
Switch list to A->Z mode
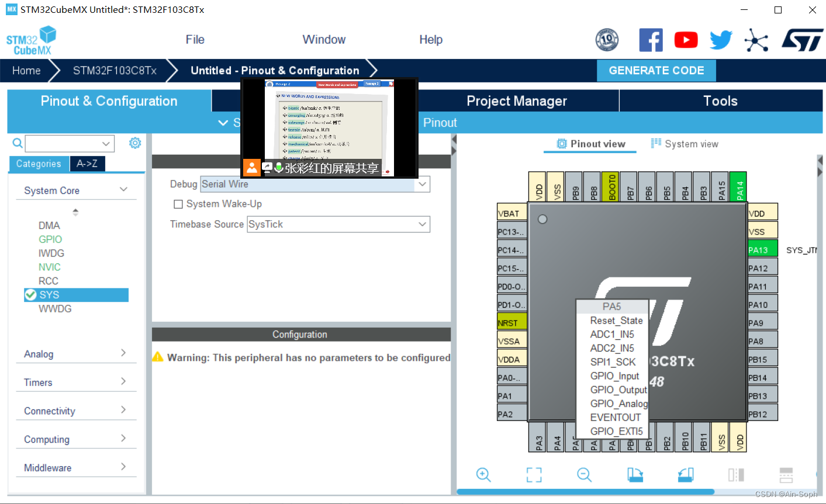pos(87,164)
